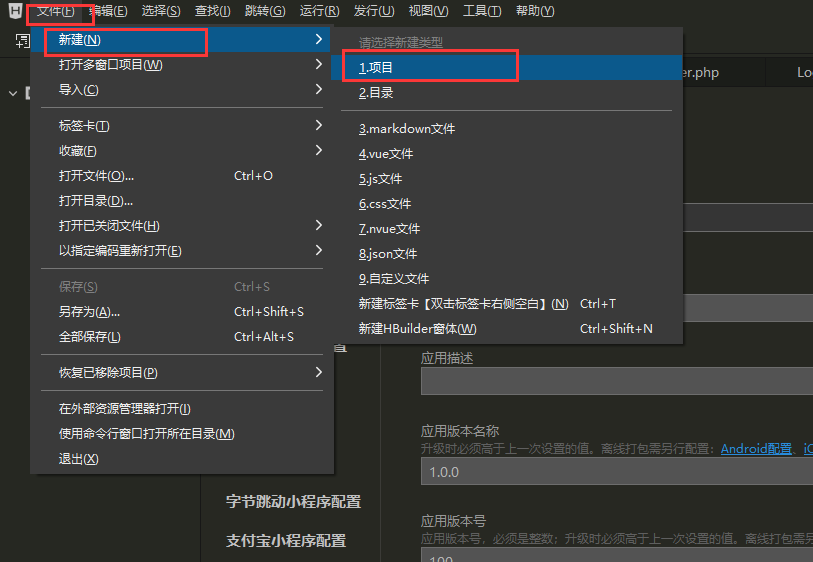Choose 打开文件(O)... from the menu

[180, 176]
